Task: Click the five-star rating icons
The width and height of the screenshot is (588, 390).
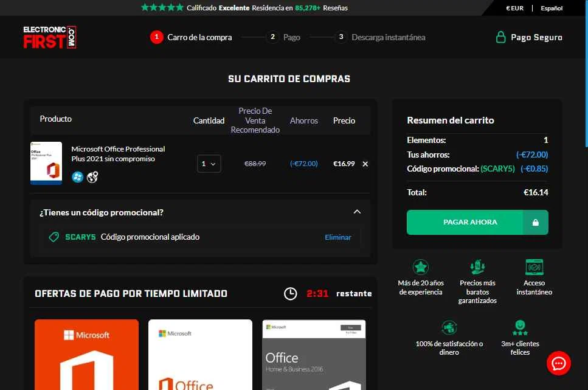Action: pyautogui.click(x=162, y=7)
